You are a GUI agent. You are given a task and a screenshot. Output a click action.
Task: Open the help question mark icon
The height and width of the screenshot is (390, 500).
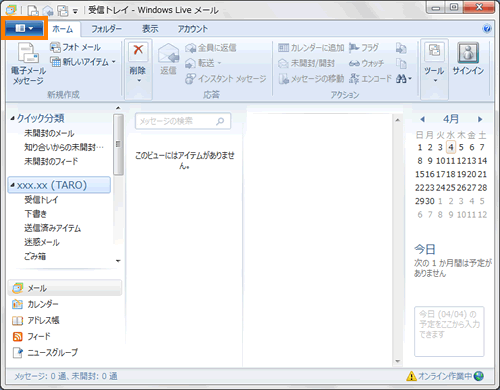tap(487, 29)
